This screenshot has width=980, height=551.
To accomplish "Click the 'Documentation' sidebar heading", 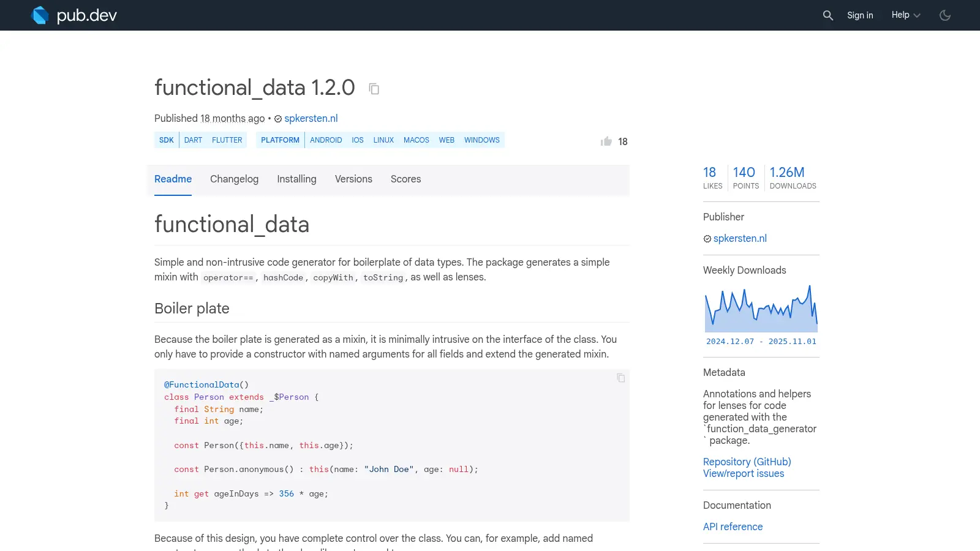I will tap(737, 506).
